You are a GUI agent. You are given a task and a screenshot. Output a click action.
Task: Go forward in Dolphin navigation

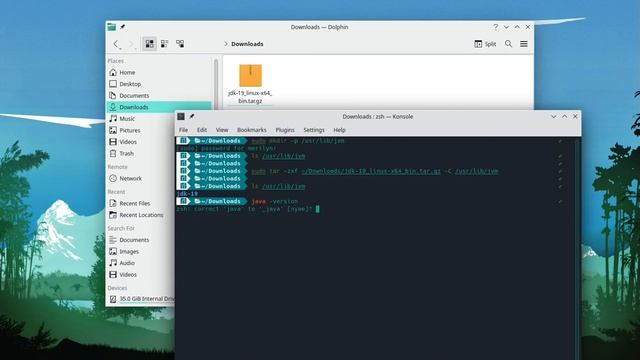point(131,44)
